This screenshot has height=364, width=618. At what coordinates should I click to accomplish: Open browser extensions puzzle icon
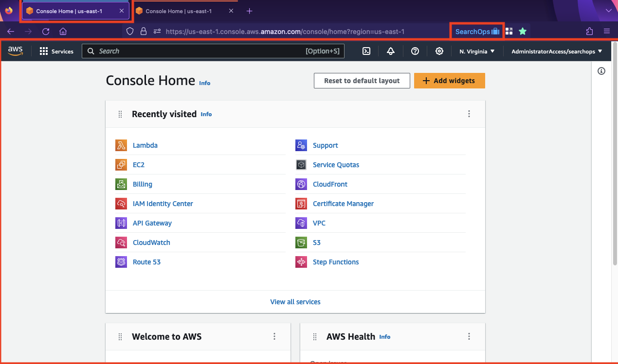[x=590, y=32]
